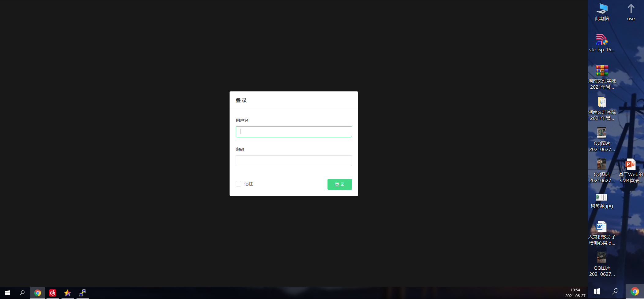The image size is (644, 299).
Task: Select the 入党积极分子培训心得 Word document
Action: 602,233
